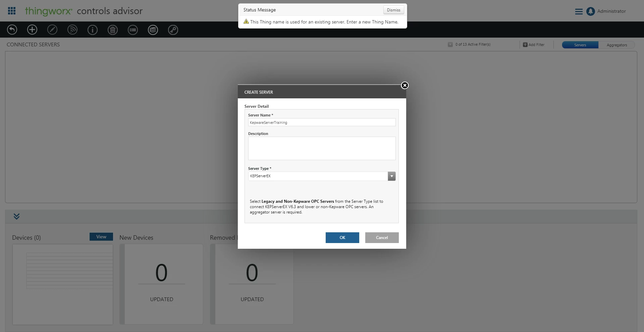
Task: Click the New Devices updated count tile
Action: tap(161, 284)
